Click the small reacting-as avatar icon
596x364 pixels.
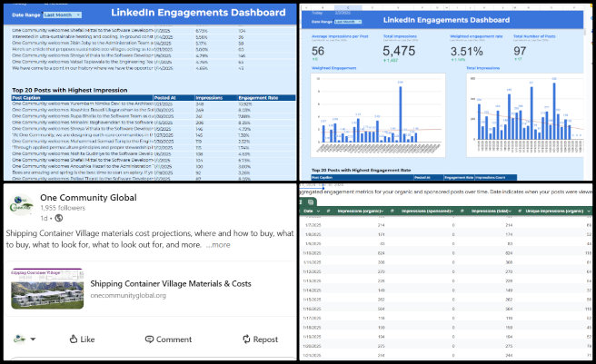coord(19,339)
